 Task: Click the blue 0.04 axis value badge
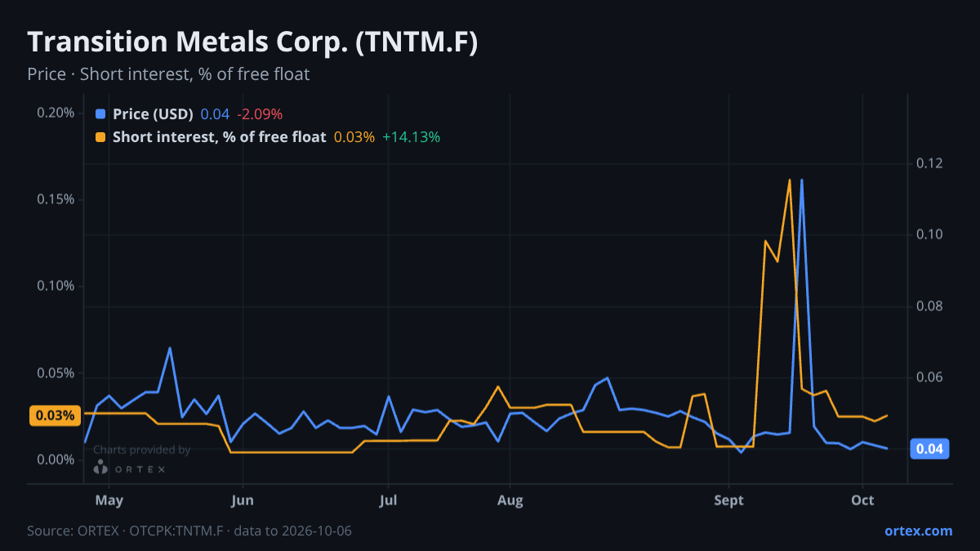929,449
